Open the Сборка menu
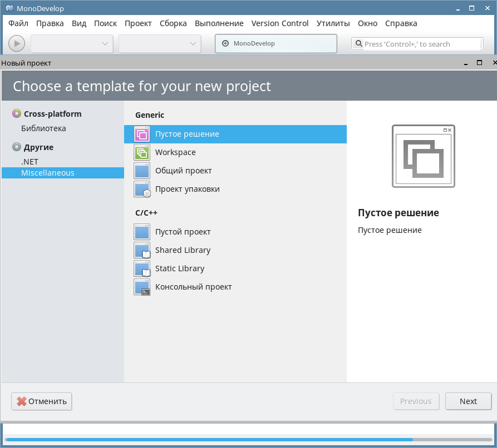This screenshot has height=448, width=497. click(173, 23)
